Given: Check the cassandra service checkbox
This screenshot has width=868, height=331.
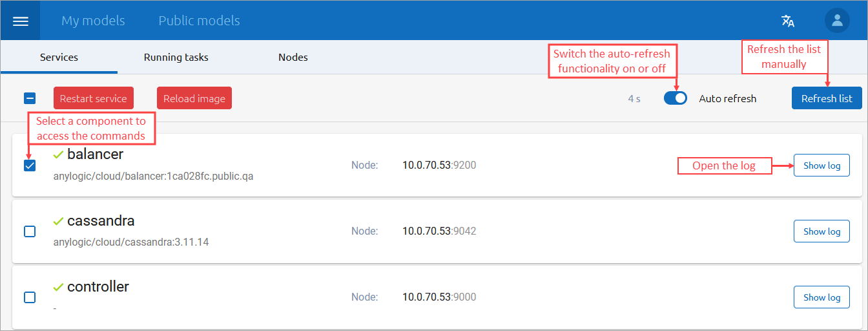Looking at the screenshot, I should pos(30,231).
